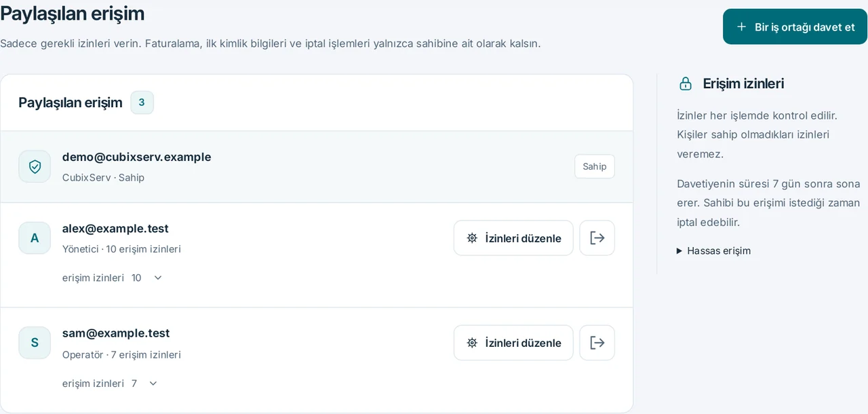Screen dimensions: 868x414
Task: Expand alex's 'erişim izinleri 10' chevron
Action: [158, 278]
